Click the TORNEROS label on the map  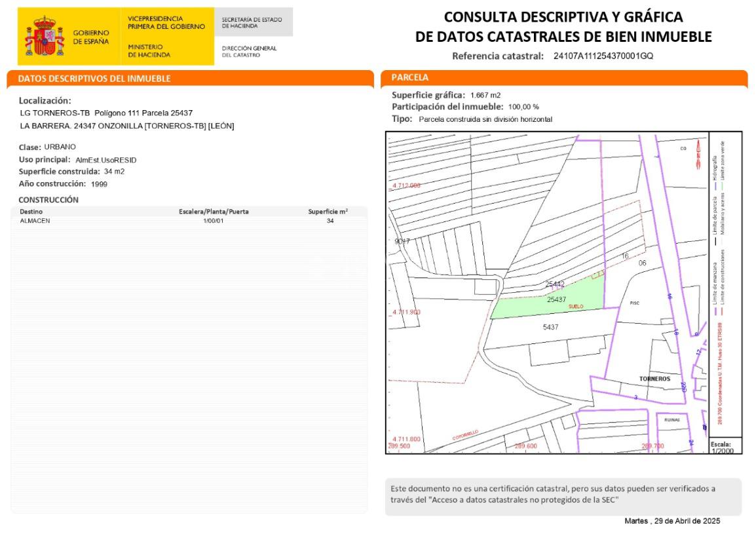click(x=654, y=379)
